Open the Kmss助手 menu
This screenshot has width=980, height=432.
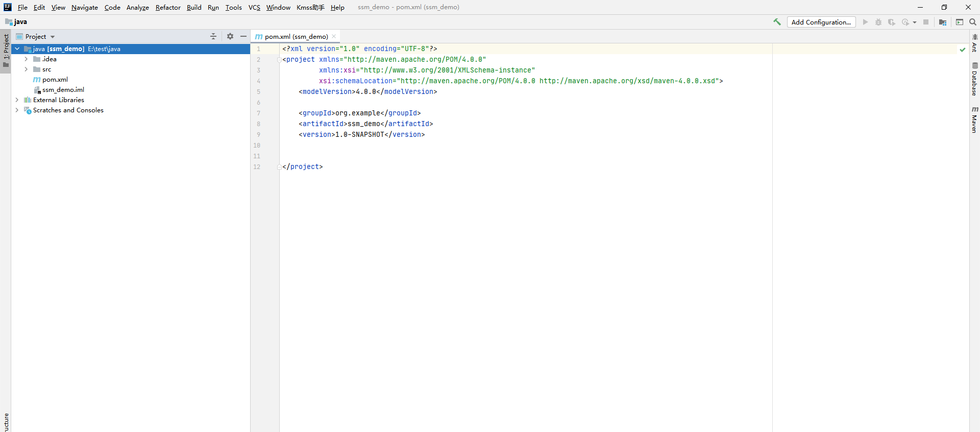[x=310, y=7]
